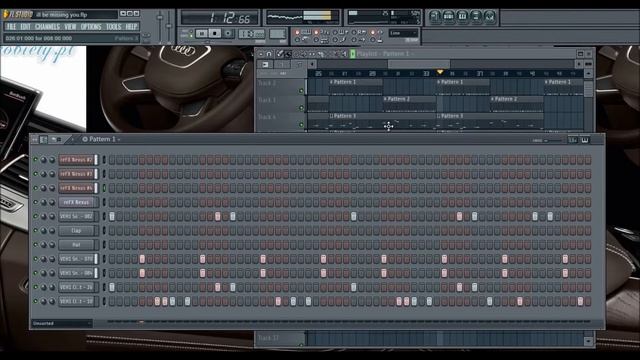This screenshot has height=360, width=640.
Task: Mute Playlist track with Pattern 2 clips
Action: (x=301, y=108)
